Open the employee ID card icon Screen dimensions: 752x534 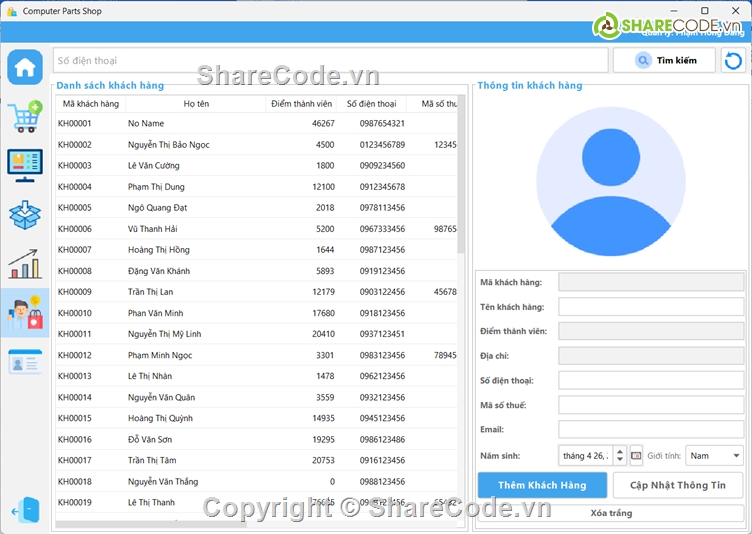25,362
